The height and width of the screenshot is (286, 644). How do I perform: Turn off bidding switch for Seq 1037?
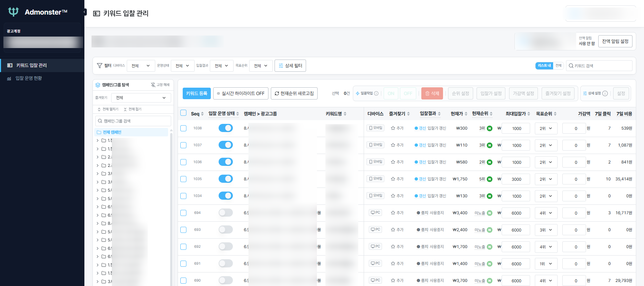(226, 145)
